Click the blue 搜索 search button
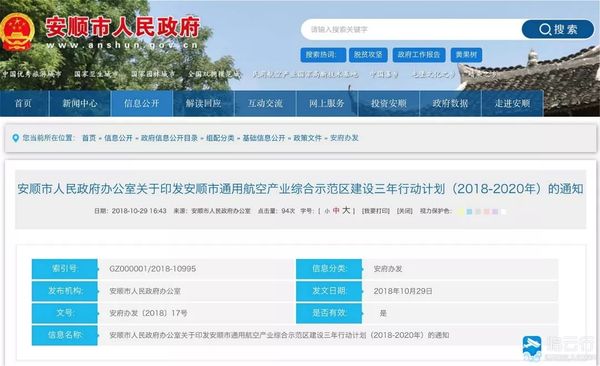600x366 pixels. (558, 29)
